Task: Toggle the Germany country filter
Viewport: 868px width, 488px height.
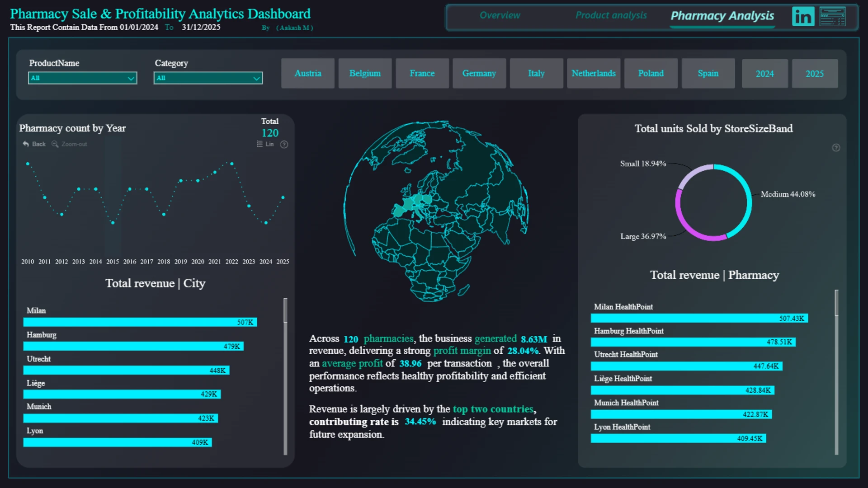Action: (479, 73)
